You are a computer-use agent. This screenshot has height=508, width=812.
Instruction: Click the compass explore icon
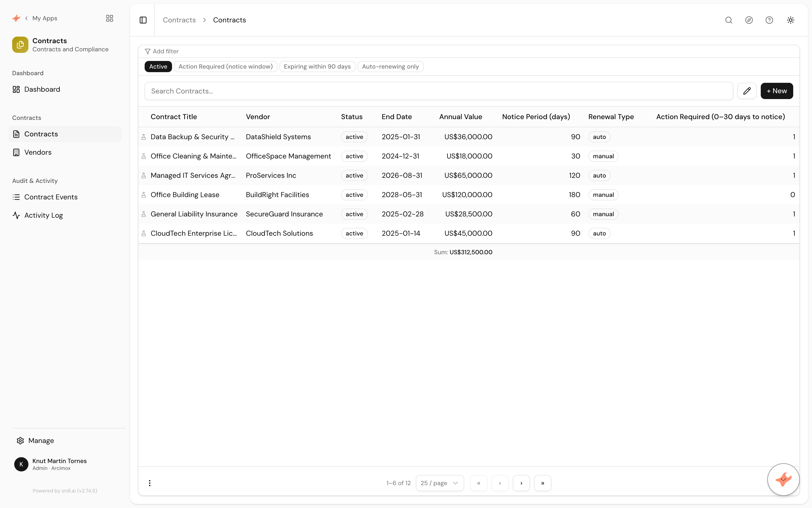(749, 20)
